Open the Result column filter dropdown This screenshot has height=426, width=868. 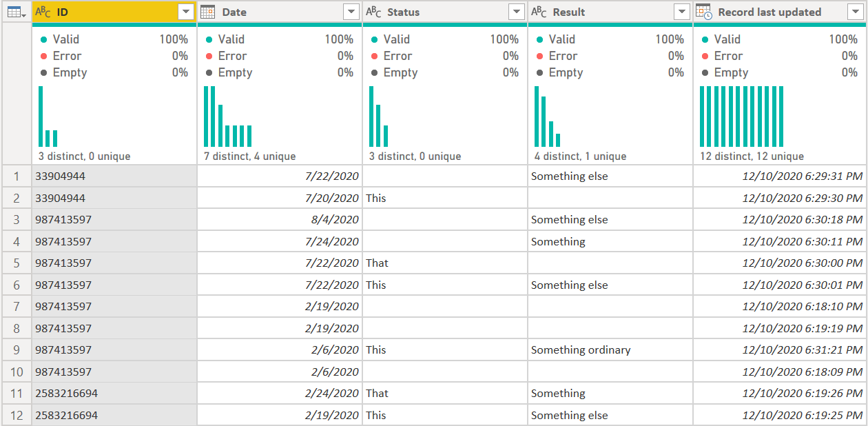682,12
